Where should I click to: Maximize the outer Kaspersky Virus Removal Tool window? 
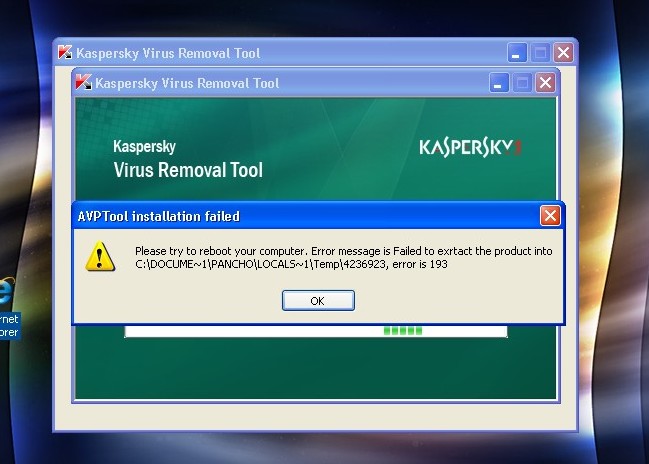point(540,53)
